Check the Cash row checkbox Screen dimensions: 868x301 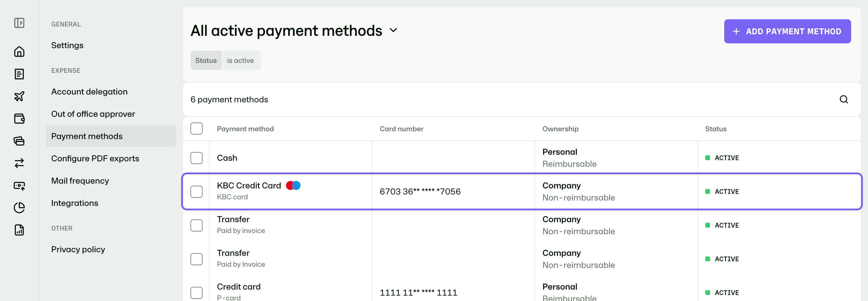click(197, 158)
